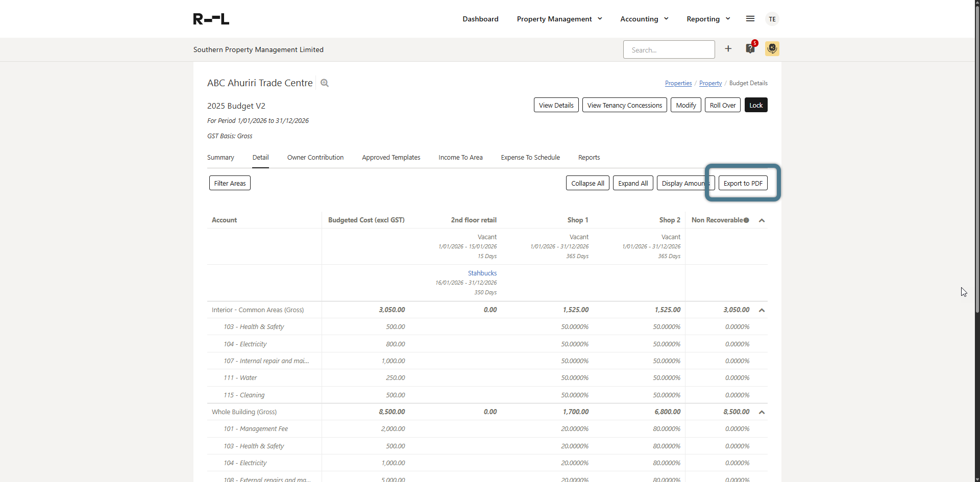Click magnifier icon beside ABC Ahuriri Trade Centre
This screenshot has height=482, width=980.
(325, 83)
